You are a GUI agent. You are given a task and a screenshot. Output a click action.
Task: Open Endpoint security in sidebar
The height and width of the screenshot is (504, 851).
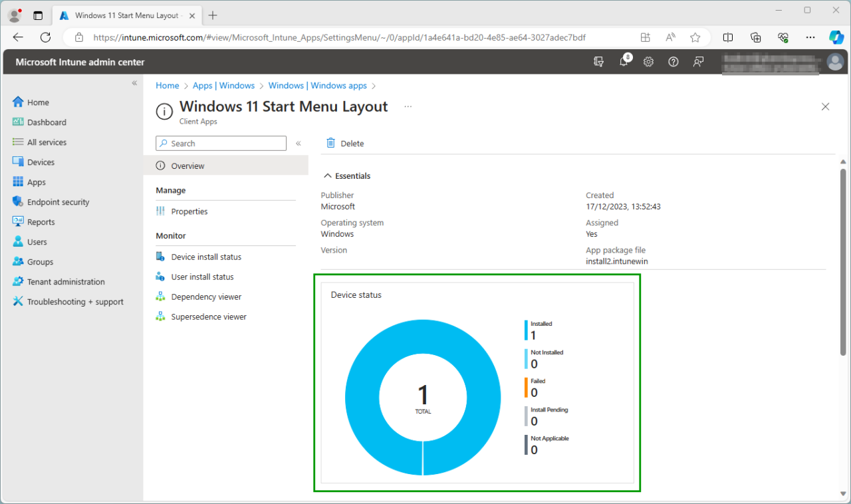(x=58, y=202)
